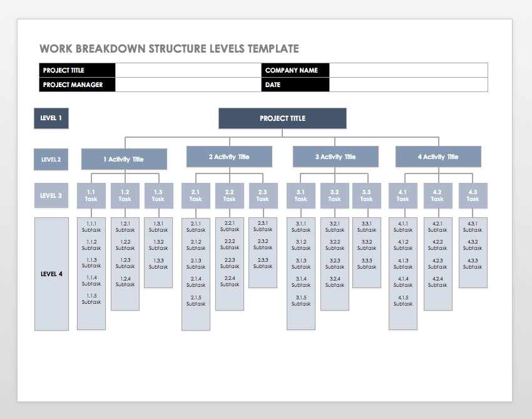
Task: Click the 3 Activity Title box
Action: (335, 157)
